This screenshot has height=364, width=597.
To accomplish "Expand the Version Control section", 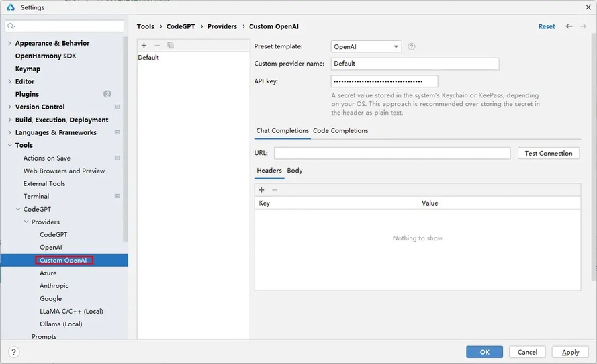I will point(9,107).
